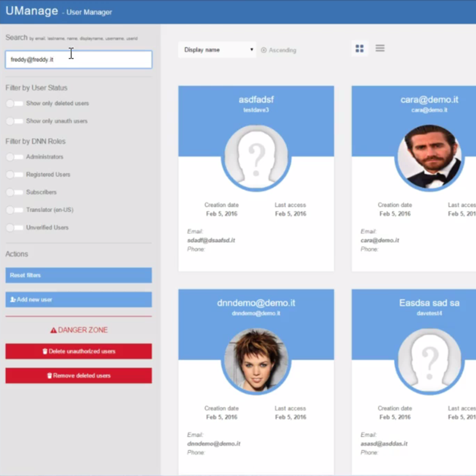The image size is (476, 476).
Task: Click the Add new user button
Action: (79, 300)
